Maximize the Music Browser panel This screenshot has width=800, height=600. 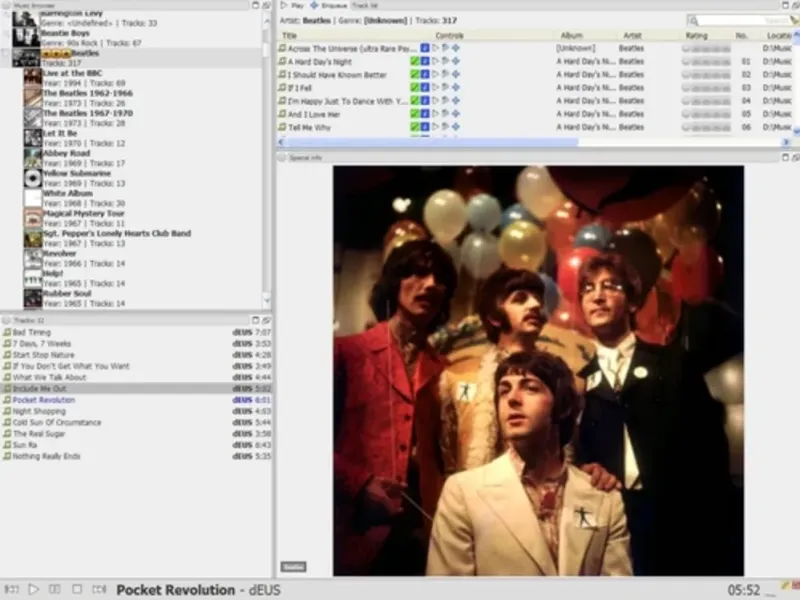pyautogui.click(x=256, y=5)
